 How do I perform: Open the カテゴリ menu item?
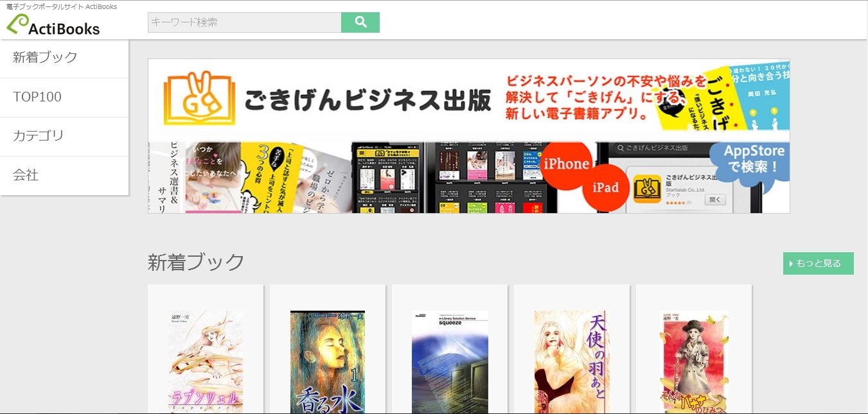(x=64, y=137)
